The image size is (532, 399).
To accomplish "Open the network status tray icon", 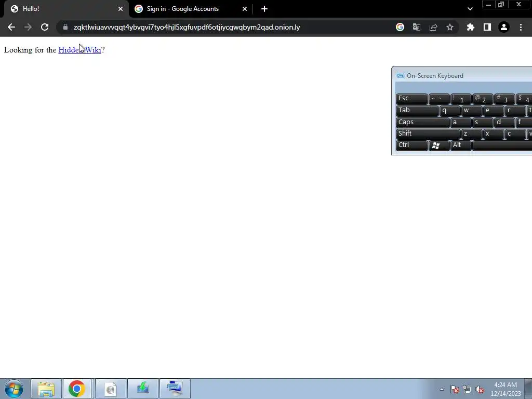I will point(467,390).
